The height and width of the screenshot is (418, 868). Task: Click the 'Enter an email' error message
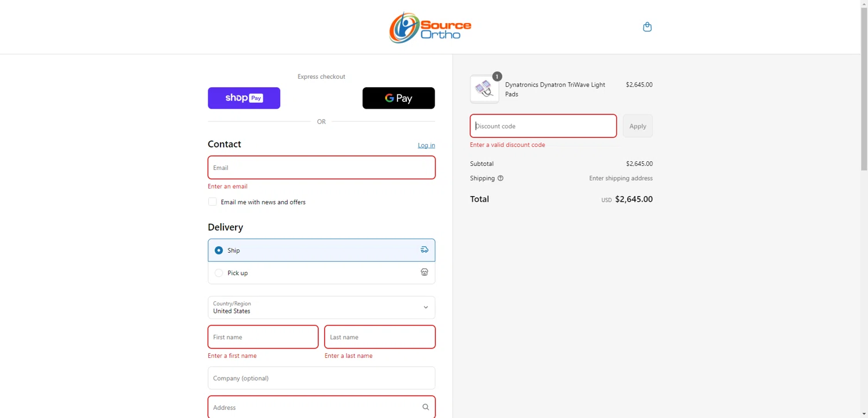pyautogui.click(x=227, y=186)
